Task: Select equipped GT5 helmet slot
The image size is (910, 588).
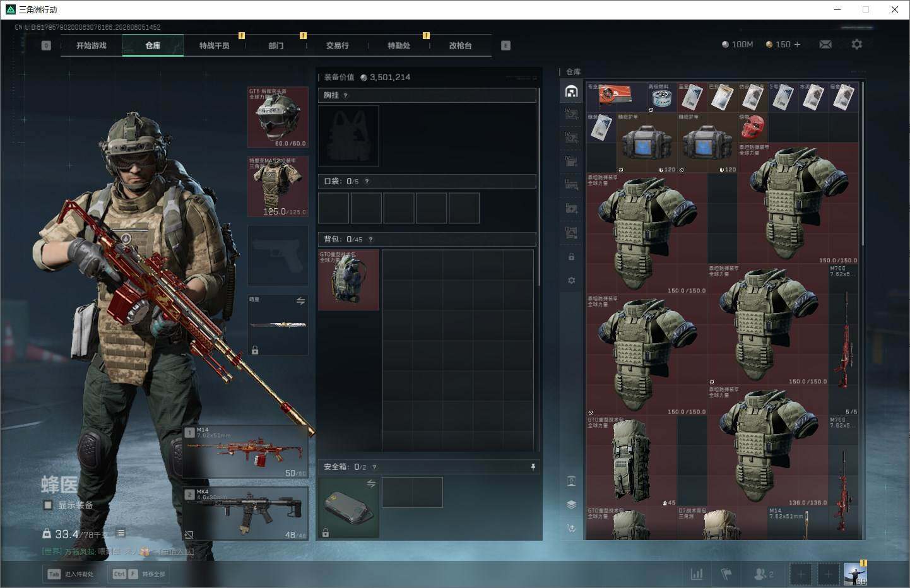Action: pyautogui.click(x=278, y=118)
